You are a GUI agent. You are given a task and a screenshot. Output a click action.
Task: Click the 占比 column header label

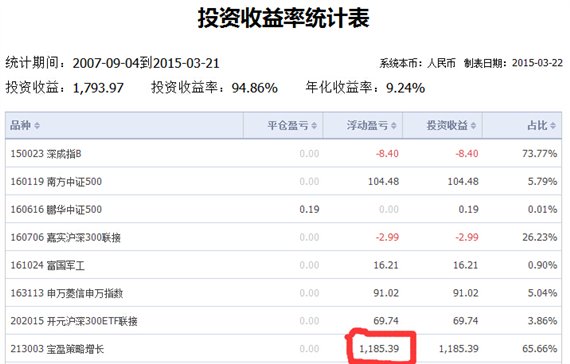click(x=537, y=125)
